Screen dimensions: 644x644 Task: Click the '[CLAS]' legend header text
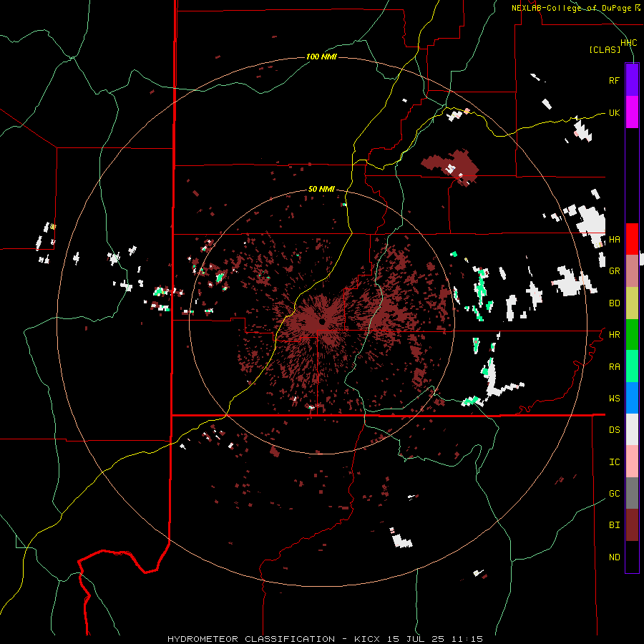[605, 49]
